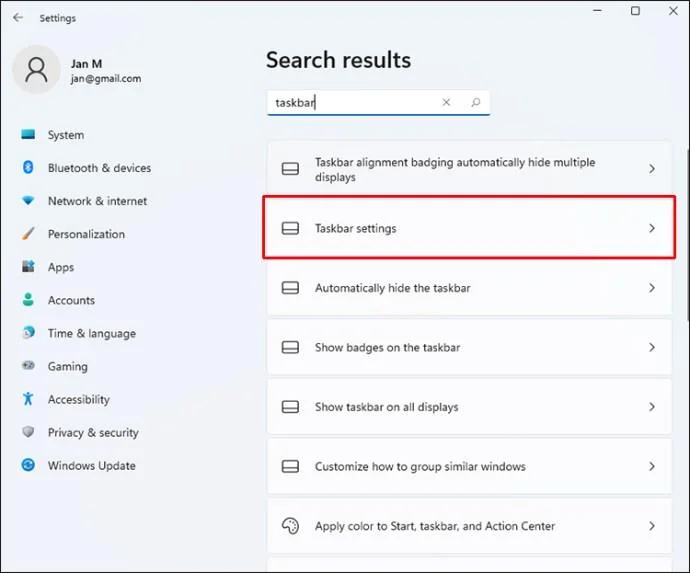Click palette icon beside Apply color to Start

[290, 526]
